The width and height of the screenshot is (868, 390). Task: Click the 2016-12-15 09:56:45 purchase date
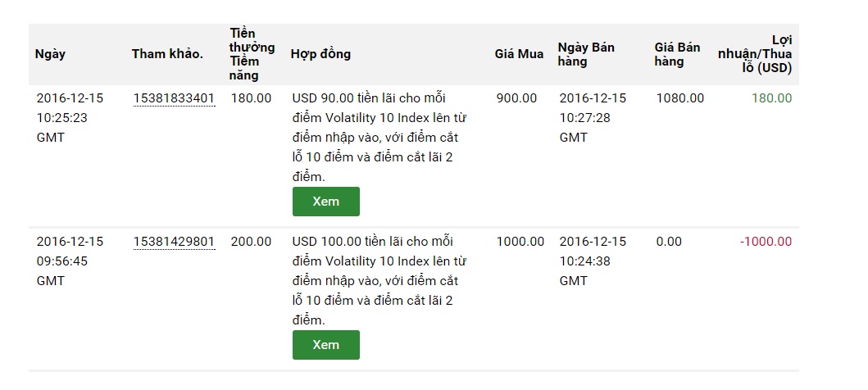click(70, 261)
